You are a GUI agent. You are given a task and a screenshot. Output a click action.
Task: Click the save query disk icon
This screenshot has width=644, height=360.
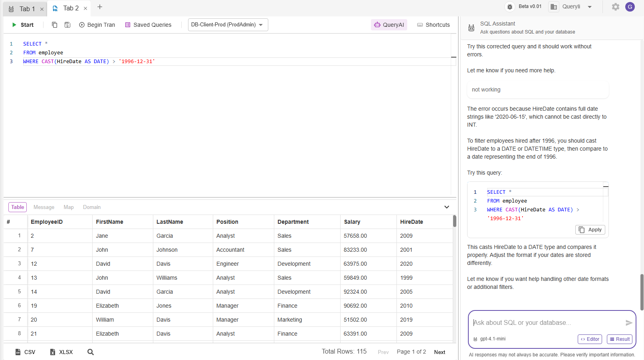(x=67, y=25)
